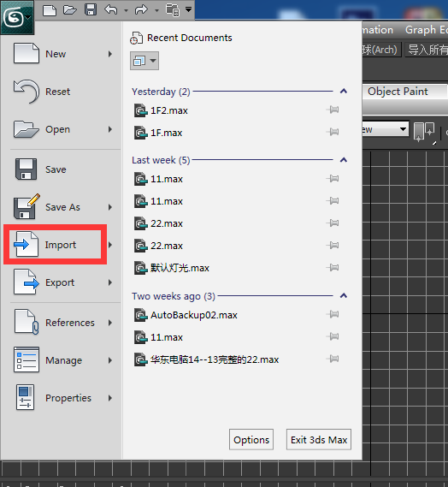Viewport: 448px width, 487px height.
Task: Collapse the Yesterday (2) group
Action: coord(343,92)
